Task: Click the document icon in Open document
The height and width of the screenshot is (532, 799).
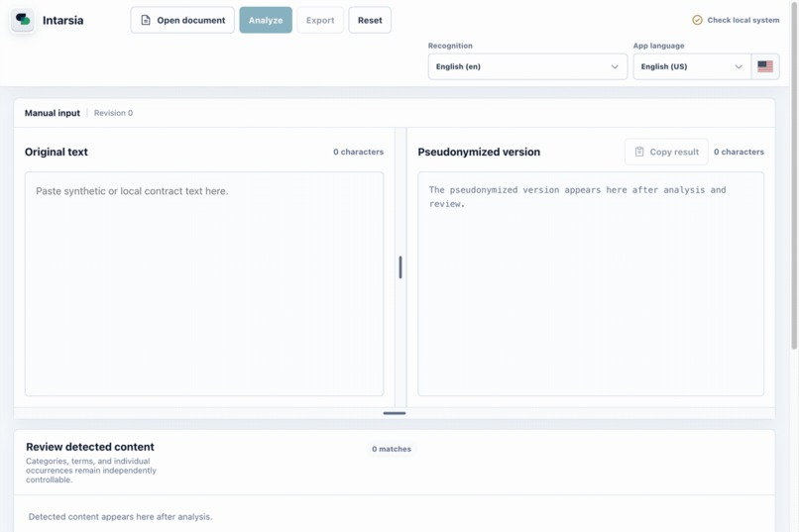Action: [146, 20]
